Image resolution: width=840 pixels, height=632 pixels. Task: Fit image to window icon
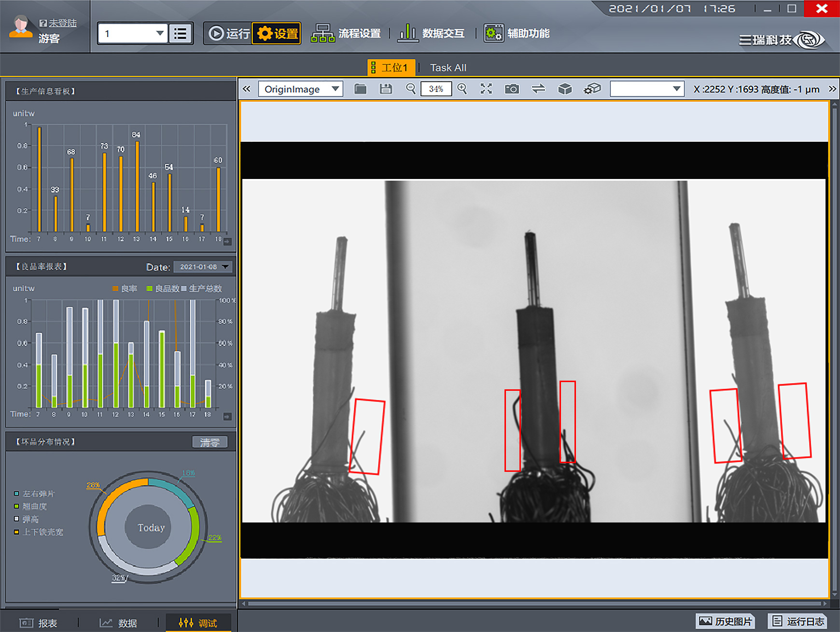coord(486,89)
